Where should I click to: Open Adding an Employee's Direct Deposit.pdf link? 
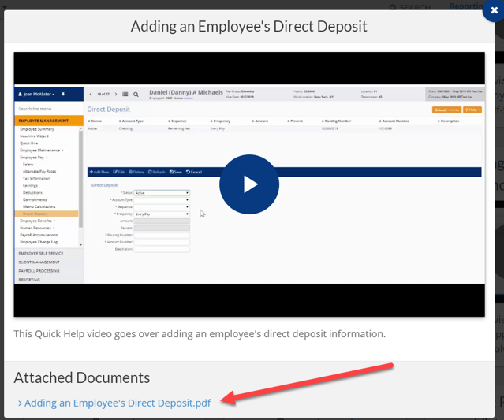coord(118,403)
